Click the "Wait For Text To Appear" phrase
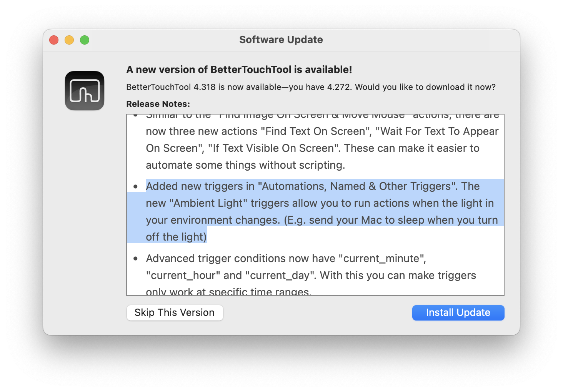 pos(437,131)
